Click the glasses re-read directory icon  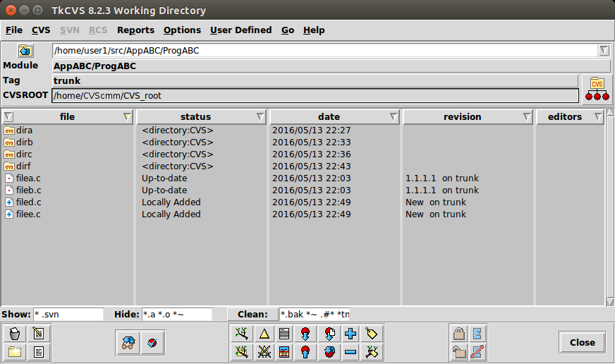click(x=128, y=343)
